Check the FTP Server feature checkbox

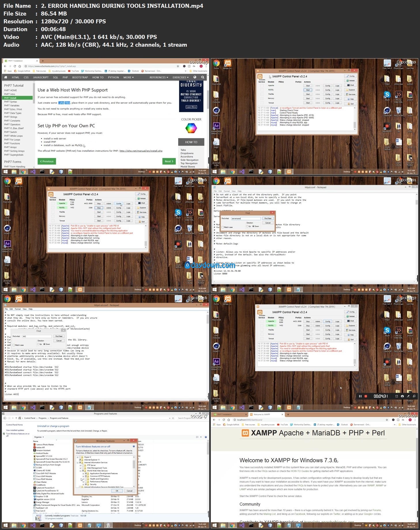83,465
